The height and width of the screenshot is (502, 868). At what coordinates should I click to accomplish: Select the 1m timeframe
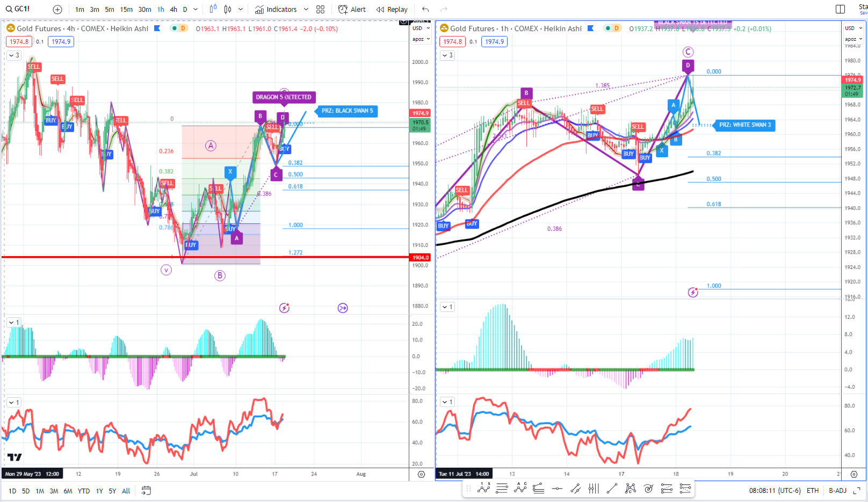79,9
